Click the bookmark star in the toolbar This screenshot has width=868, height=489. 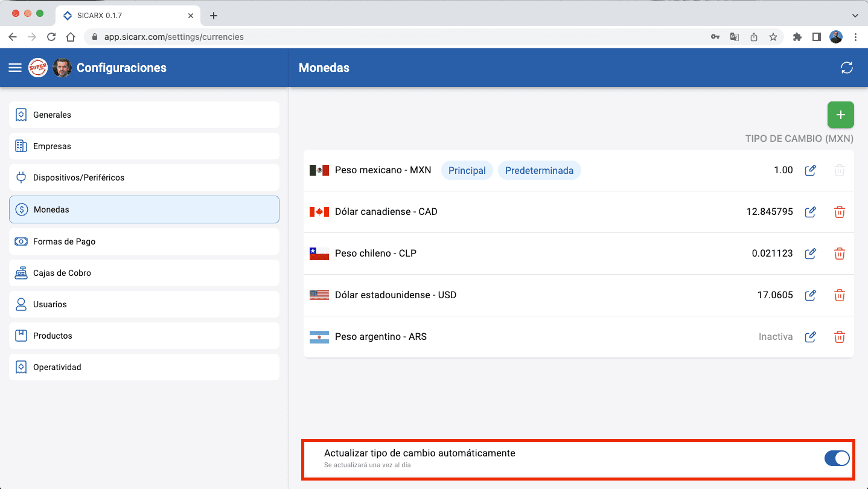click(x=773, y=37)
